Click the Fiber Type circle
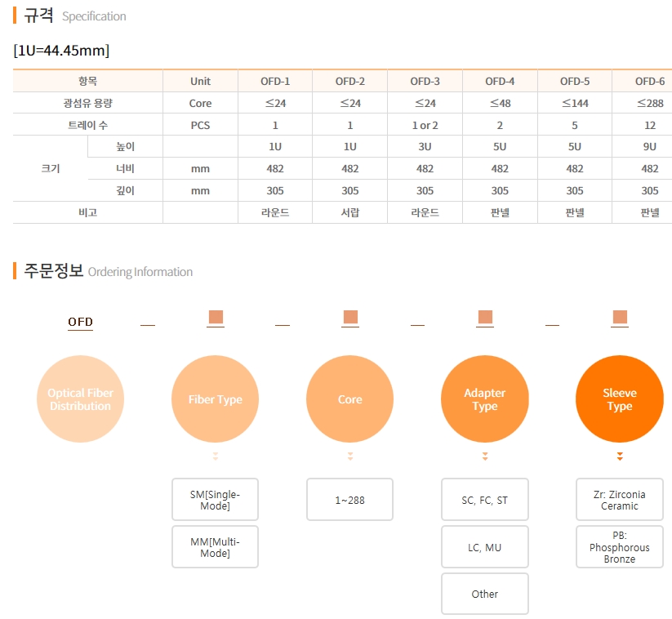672x619 pixels. (216, 399)
